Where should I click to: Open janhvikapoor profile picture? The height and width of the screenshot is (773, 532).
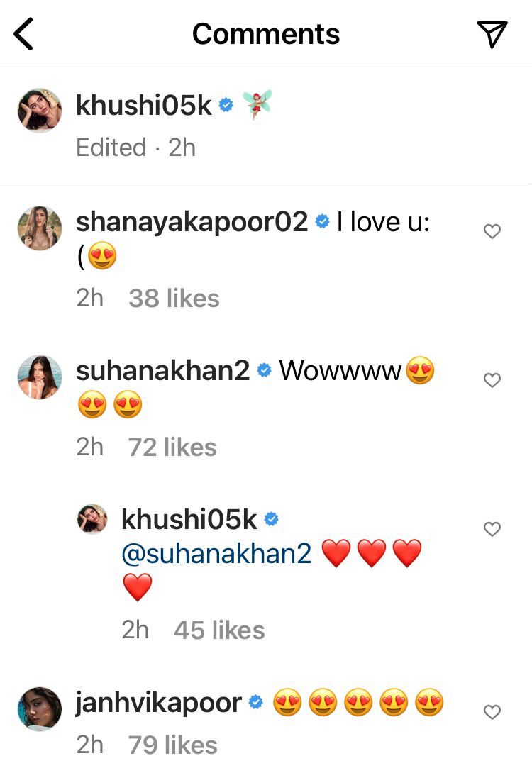40,709
